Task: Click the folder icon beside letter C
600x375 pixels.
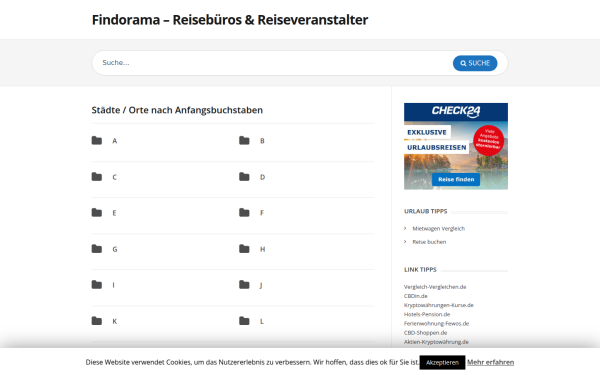Action: tap(97, 177)
